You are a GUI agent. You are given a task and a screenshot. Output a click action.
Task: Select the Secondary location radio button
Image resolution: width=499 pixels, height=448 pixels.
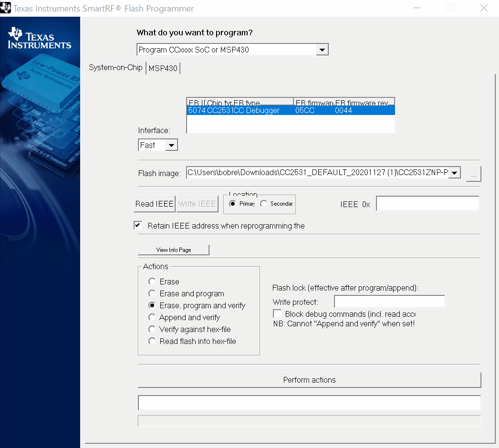point(263,204)
